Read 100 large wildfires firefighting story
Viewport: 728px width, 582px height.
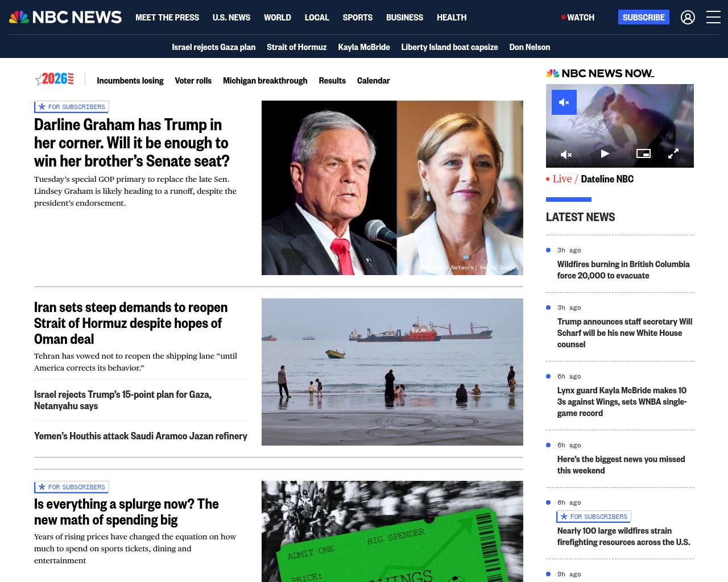(x=624, y=537)
